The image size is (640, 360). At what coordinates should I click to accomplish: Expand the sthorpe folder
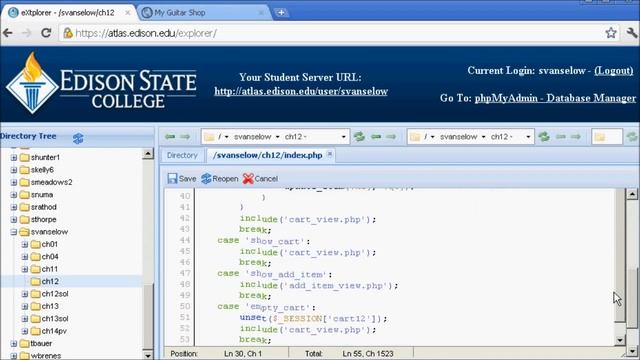click(x=14, y=219)
